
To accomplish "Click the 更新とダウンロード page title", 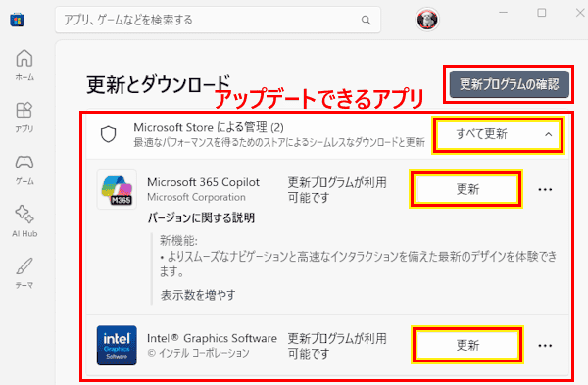I will pyautogui.click(x=158, y=84).
